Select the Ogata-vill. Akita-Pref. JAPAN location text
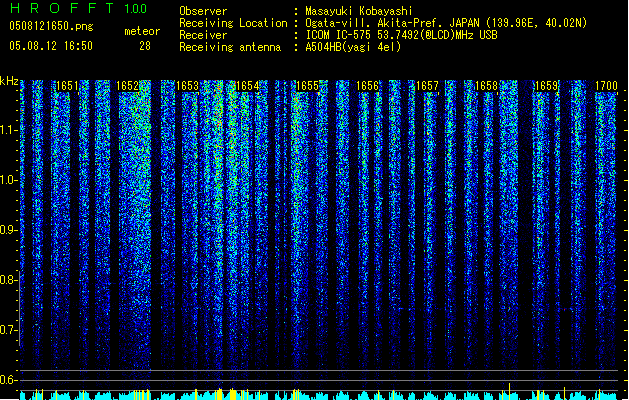The height and width of the screenshot is (400, 629). pyautogui.click(x=446, y=23)
